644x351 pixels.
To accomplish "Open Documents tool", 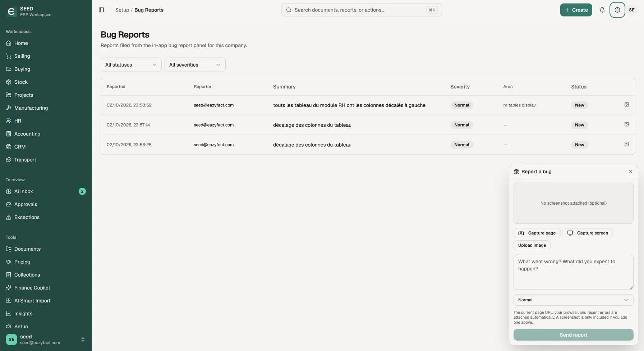I will 46,249.
